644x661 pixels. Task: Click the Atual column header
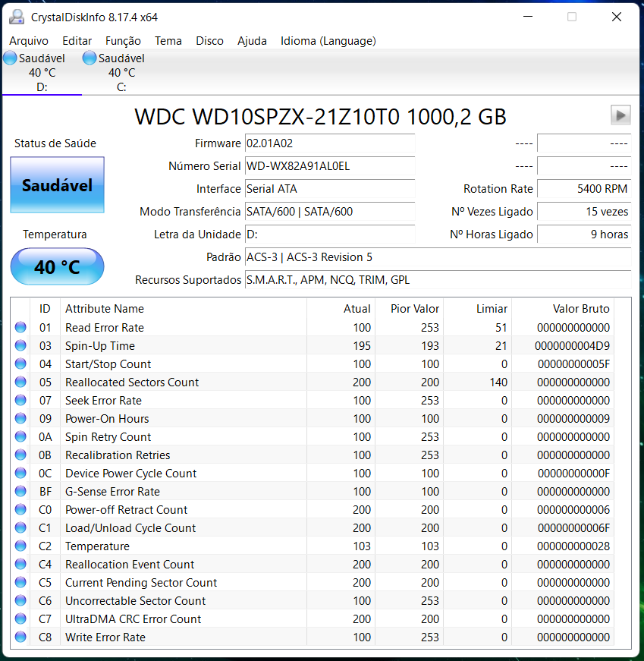(x=341, y=309)
